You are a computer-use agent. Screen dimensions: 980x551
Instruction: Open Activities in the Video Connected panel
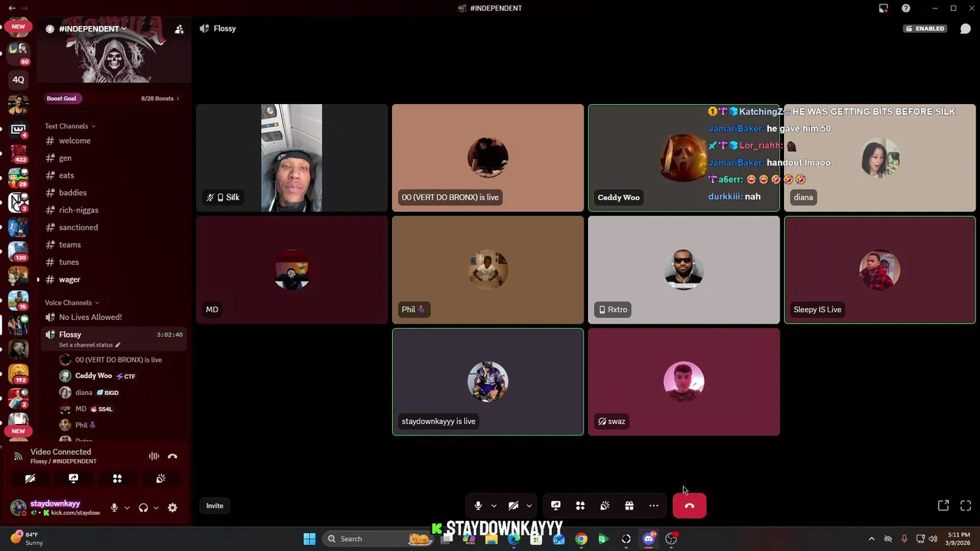[x=117, y=478]
